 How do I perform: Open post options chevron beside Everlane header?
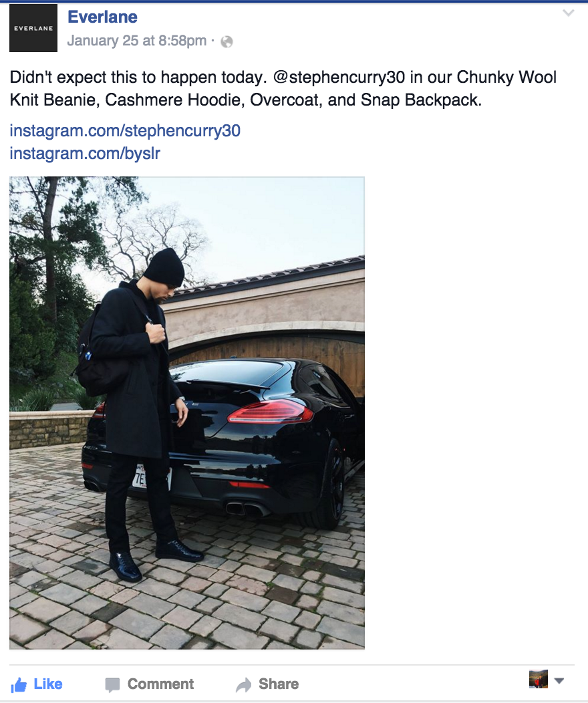[x=568, y=13]
